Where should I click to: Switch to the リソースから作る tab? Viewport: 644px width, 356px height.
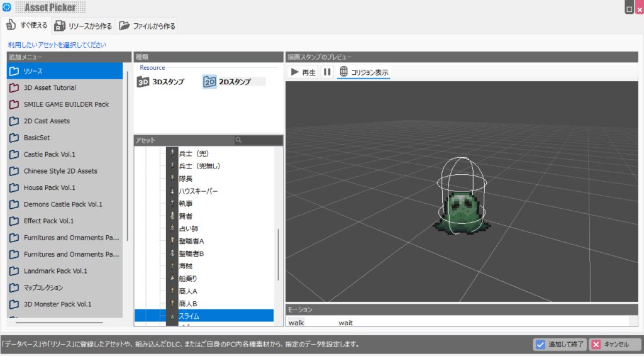coord(83,26)
